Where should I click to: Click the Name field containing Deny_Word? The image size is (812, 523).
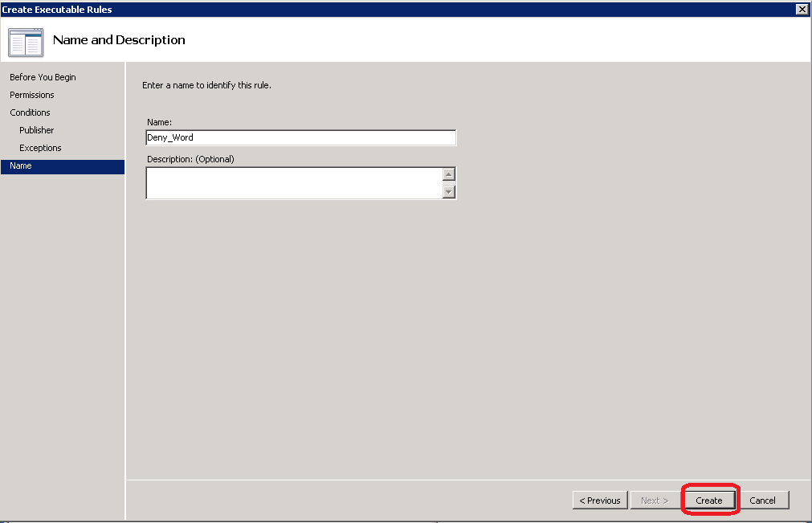(300, 137)
